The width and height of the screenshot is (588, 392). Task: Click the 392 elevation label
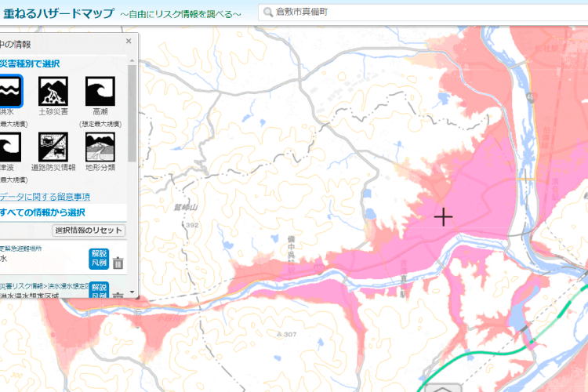point(192,225)
